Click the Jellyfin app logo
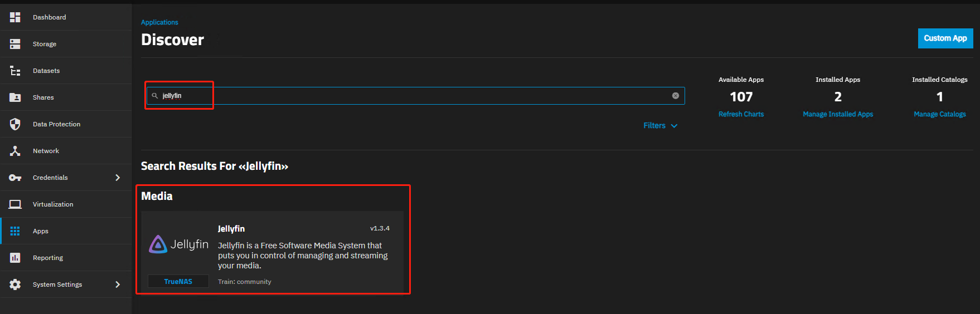980x314 pixels. tap(178, 244)
